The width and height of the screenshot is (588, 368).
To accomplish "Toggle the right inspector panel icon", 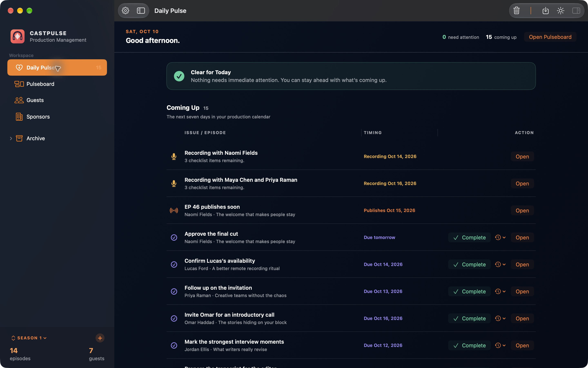I will 576,11.
